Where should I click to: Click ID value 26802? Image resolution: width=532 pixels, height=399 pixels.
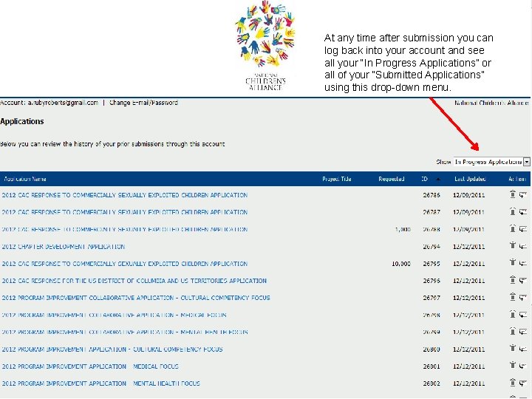coord(432,383)
